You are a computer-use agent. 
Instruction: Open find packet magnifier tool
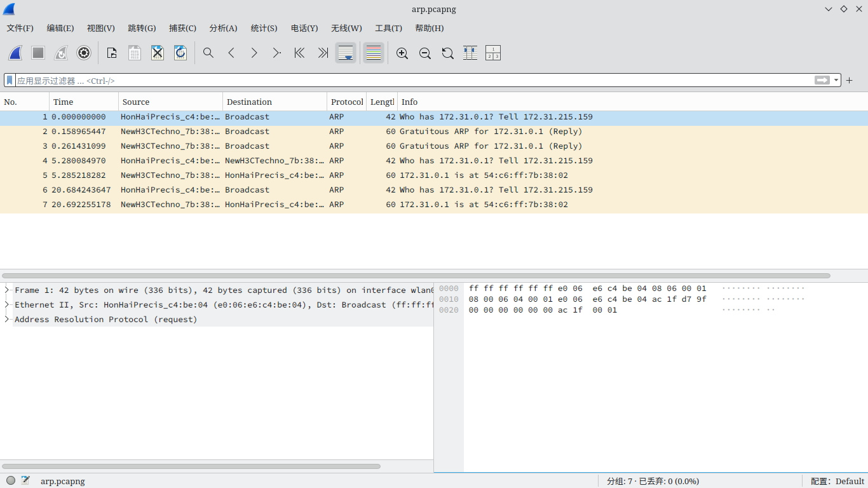208,53
